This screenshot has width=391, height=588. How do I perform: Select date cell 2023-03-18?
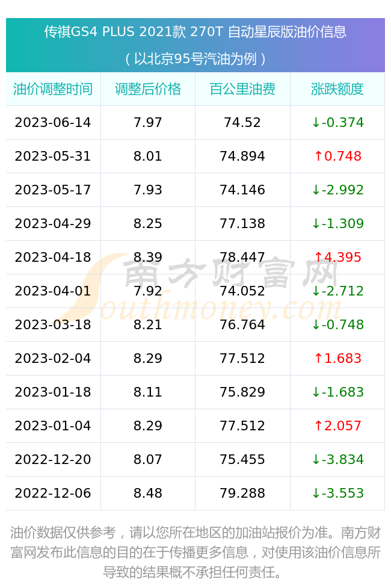53,325
